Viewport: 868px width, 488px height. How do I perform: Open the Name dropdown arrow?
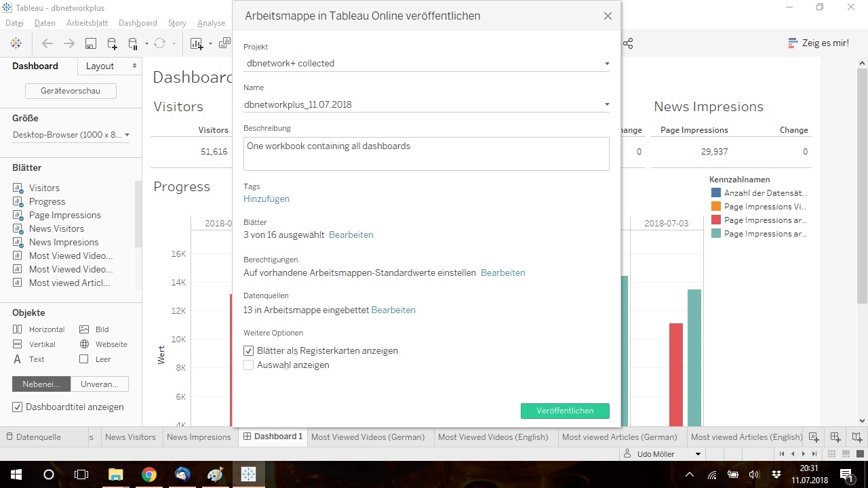[x=606, y=104]
